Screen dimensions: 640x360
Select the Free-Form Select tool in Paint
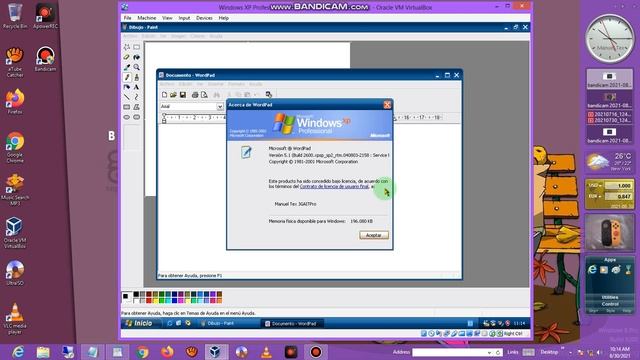point(127,47)
